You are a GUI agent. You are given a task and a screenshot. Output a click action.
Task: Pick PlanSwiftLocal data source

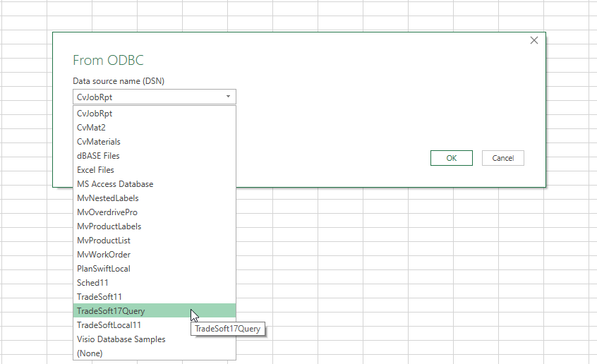(103, 268)
